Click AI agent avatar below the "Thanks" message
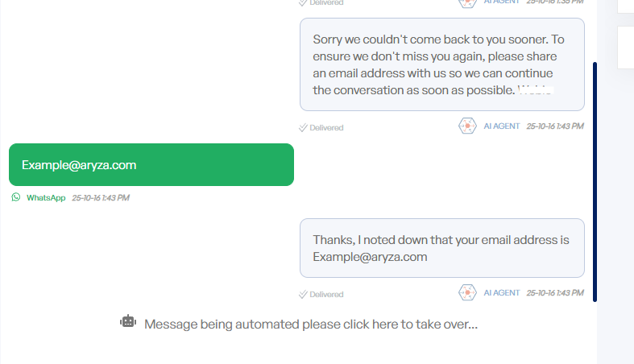634x364 pixels. pos(467,293)
